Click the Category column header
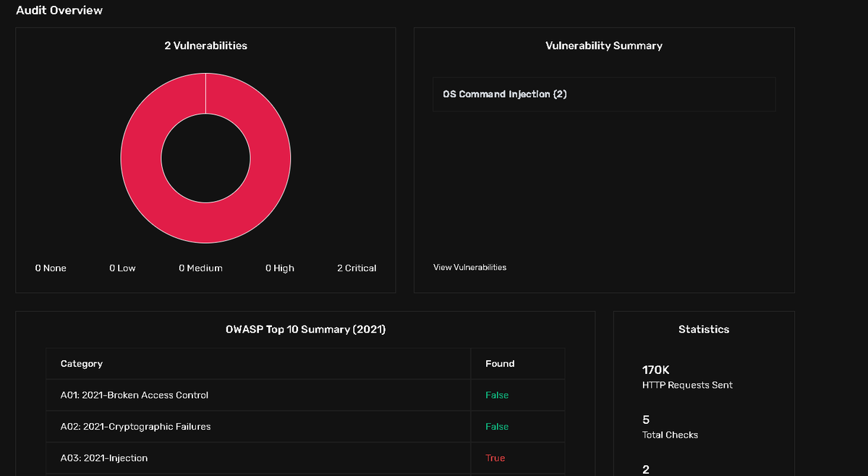Screen dimensions: 868x476 pyautogui.click(x=82, y=364)
